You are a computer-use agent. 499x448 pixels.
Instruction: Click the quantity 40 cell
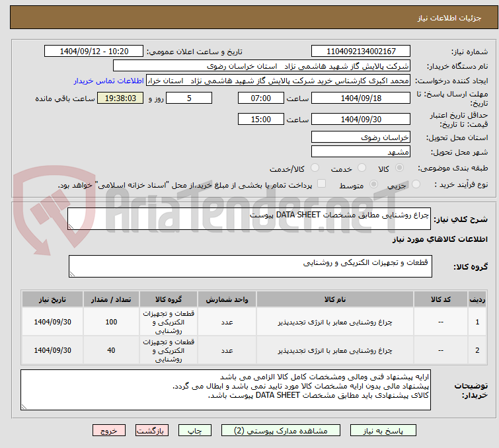pyautogui.click(x=111, y=350)
